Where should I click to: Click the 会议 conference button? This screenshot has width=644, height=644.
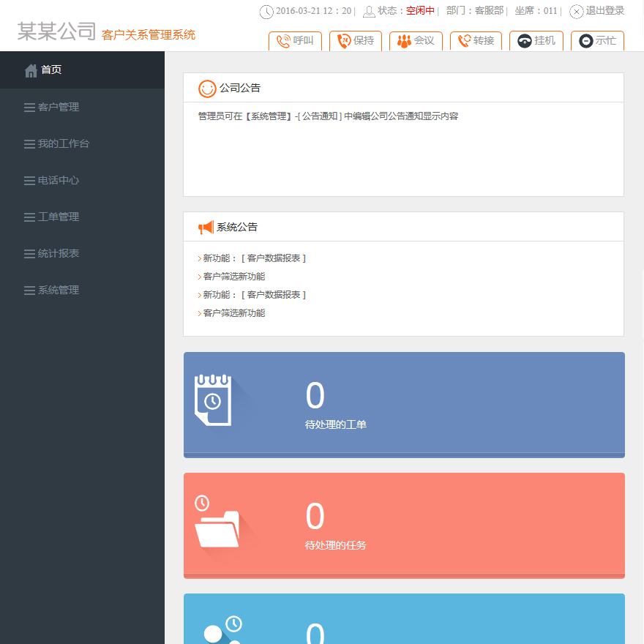pos(416,41)
